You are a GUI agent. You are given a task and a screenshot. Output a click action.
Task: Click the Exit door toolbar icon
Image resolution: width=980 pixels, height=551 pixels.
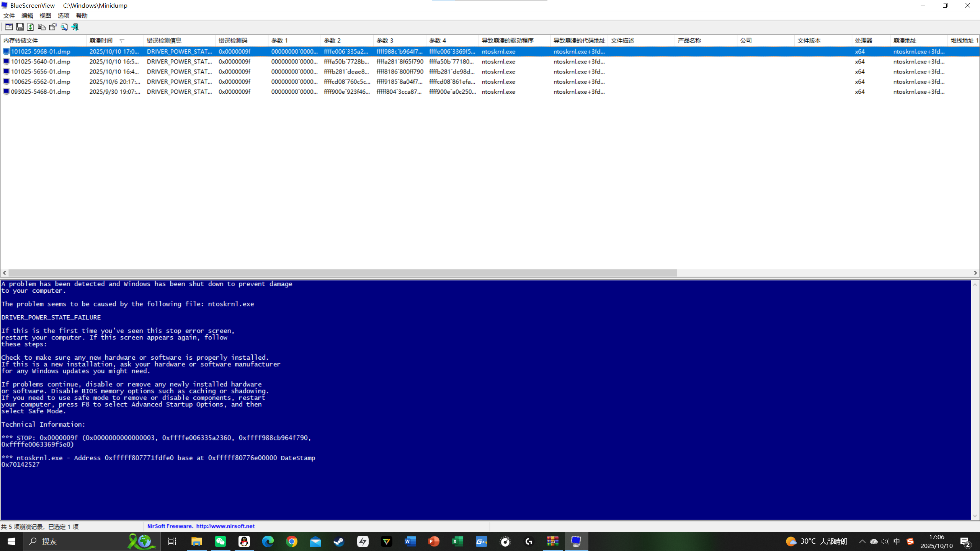[75, 27]
